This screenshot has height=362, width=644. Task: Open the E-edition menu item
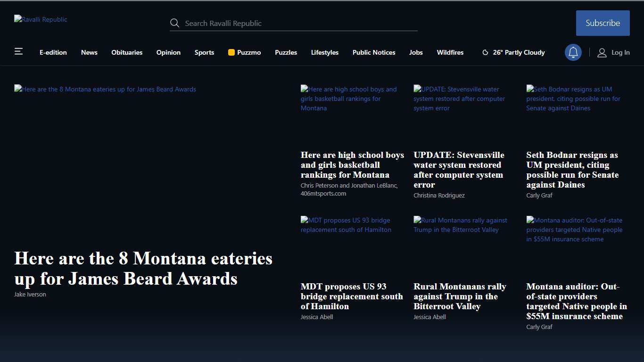pyautogui.click(x=53, y=53)
